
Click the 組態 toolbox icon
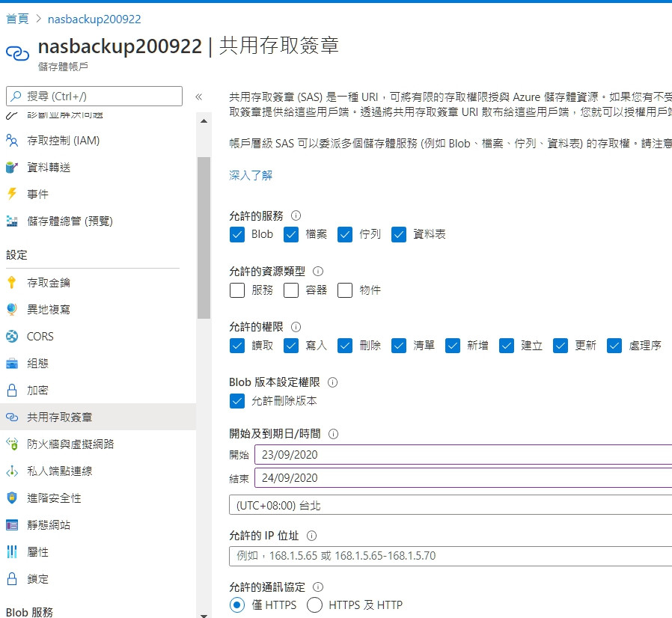point(12,364)
